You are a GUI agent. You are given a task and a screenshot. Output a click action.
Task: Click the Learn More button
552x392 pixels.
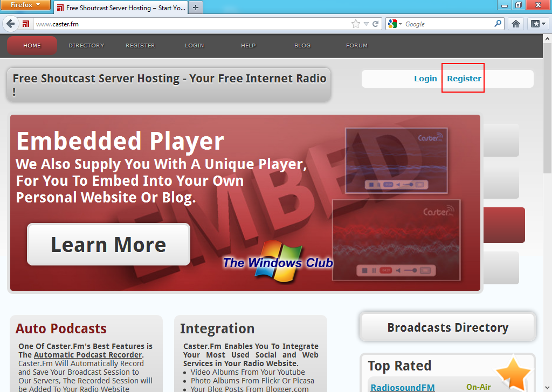[x=108, y=244]
